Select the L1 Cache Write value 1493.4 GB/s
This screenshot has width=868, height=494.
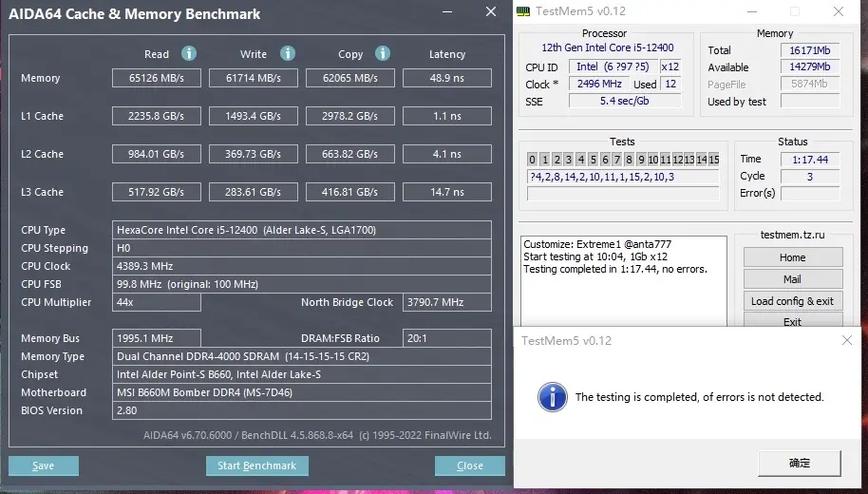coord(253,116)
